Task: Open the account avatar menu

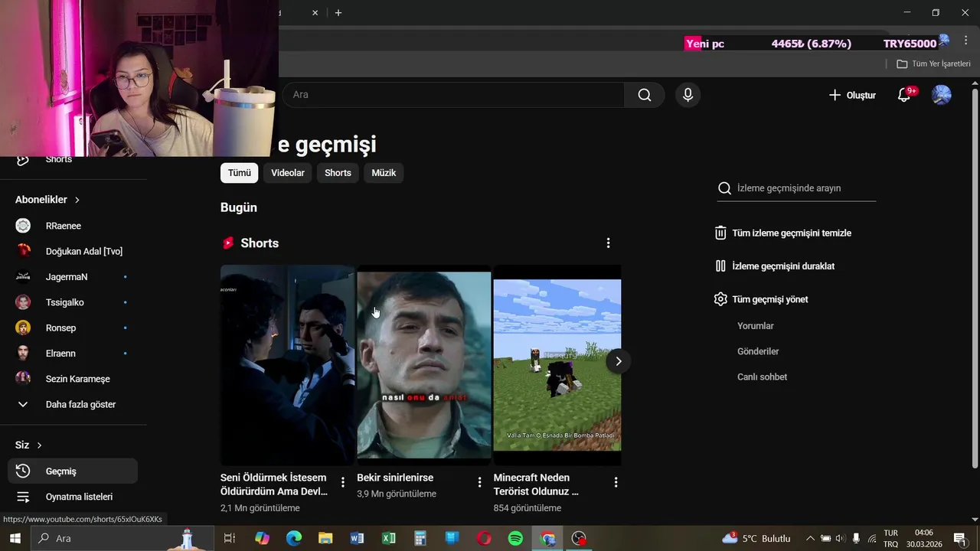Action: coord(941,95)
